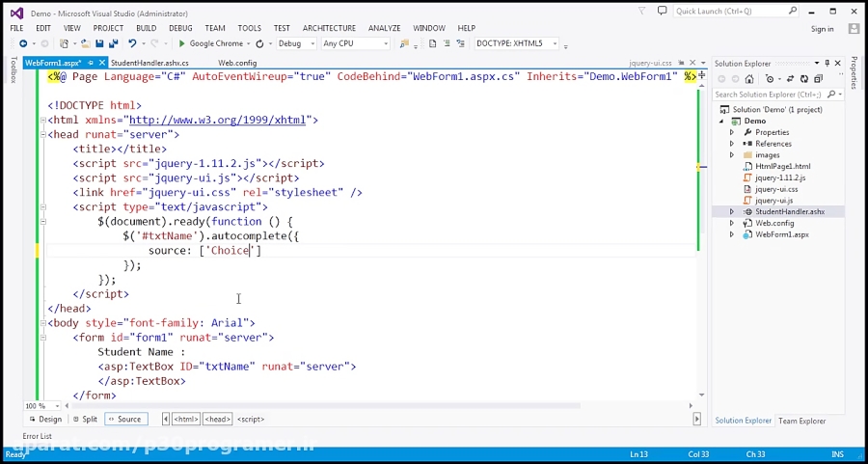
Task: Expand the References node
Action: coord(731,144)
